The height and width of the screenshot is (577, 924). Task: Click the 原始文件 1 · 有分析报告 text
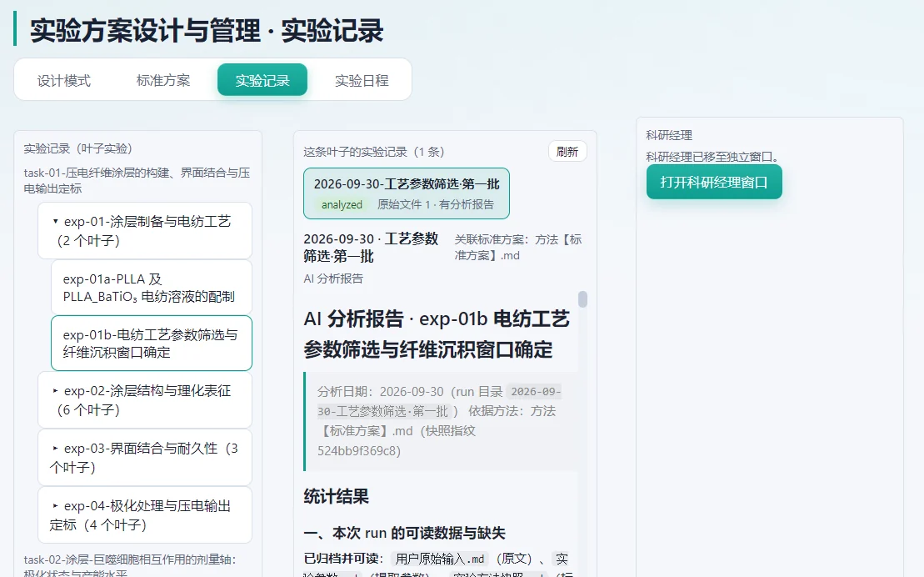436,204
